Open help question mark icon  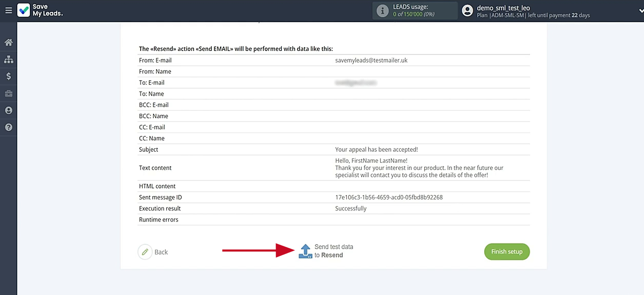tap(9, 127)
